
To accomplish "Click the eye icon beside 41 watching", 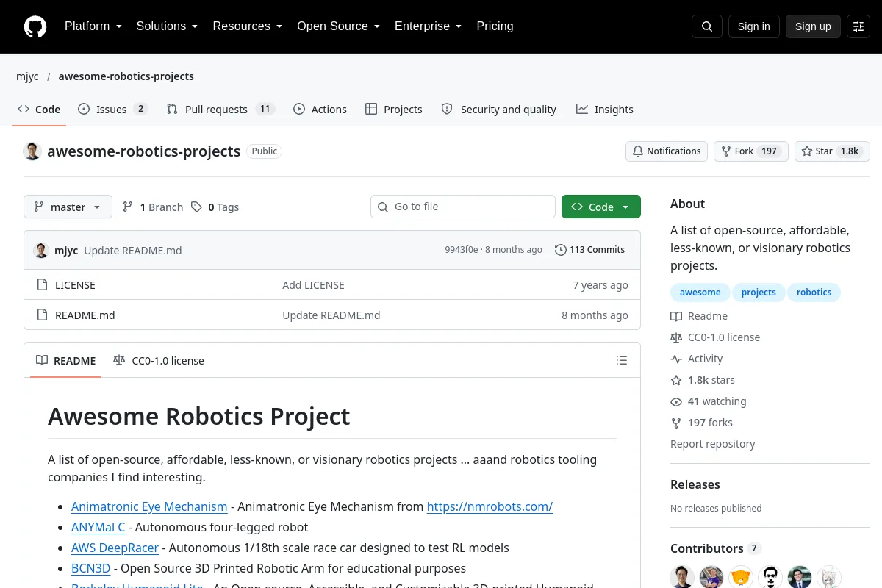I will [676, 401].
